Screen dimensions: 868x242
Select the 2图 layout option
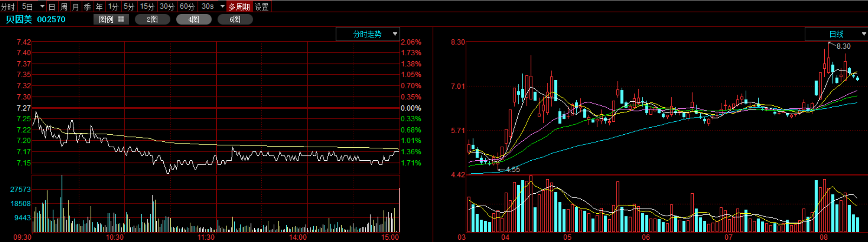click(x=152, y=19)
